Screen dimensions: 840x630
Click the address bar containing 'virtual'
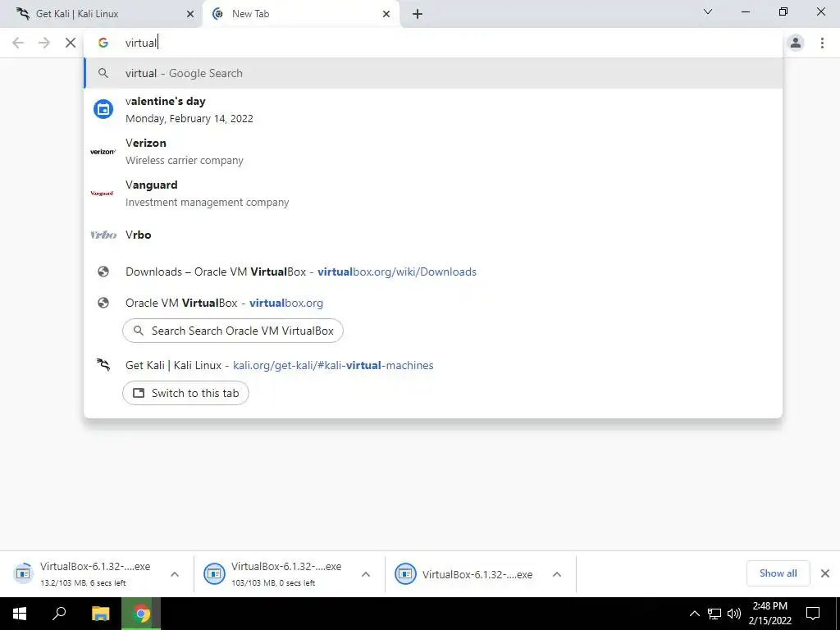433,43
